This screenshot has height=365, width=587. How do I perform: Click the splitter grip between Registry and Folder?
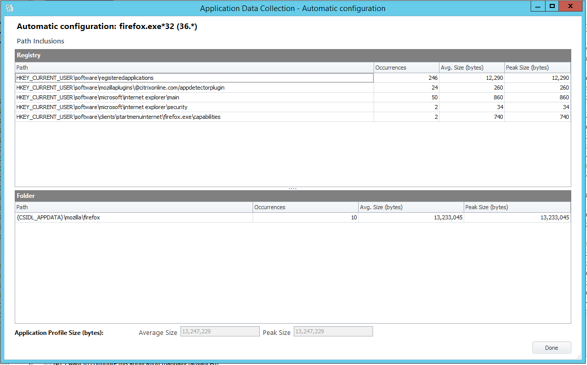pos(293,188)
